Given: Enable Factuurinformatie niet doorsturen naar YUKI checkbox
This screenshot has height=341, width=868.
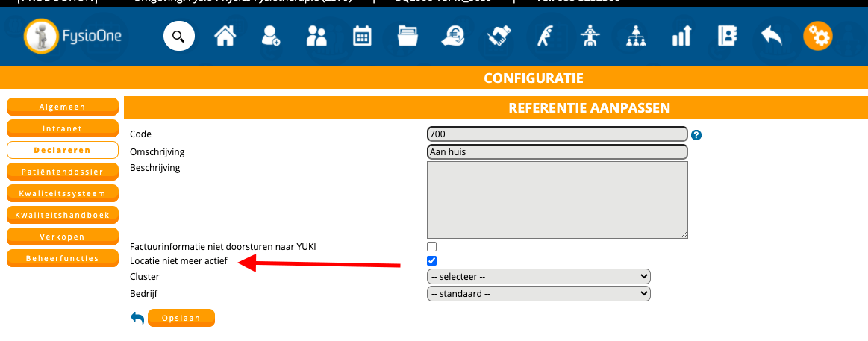Looking at the screenshot, I should point(431,246).
